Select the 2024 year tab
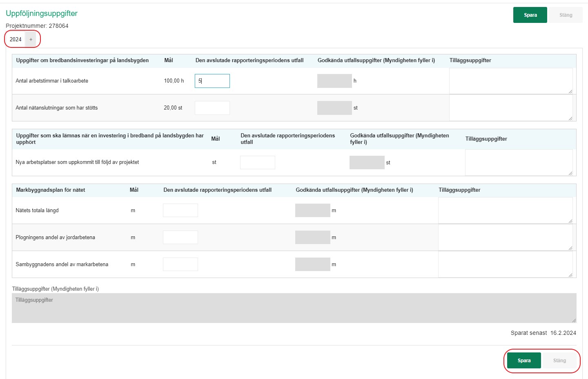This screenshot has height=379, width=588. click(x=16, y=39)
